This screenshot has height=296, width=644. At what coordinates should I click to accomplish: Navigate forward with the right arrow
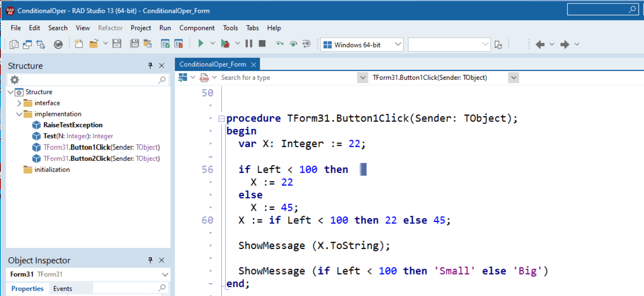tap(565, 45)
